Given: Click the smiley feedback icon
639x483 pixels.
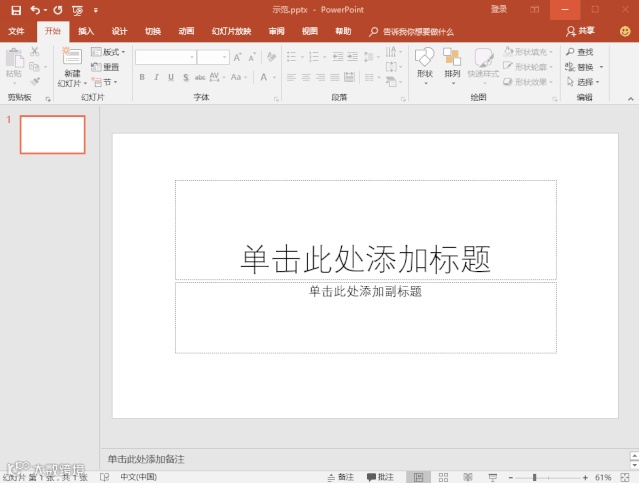Looking at the screenshot, I should [x=625, y=31].
